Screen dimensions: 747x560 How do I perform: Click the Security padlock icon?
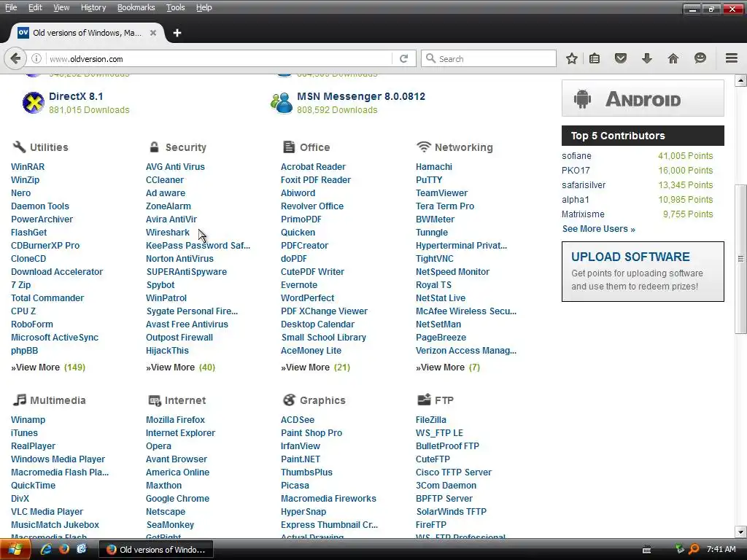(x=154, y=147)
